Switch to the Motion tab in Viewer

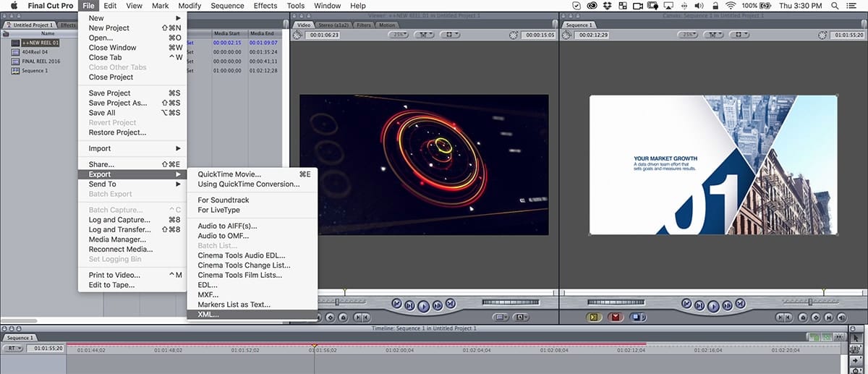point(387,25)
